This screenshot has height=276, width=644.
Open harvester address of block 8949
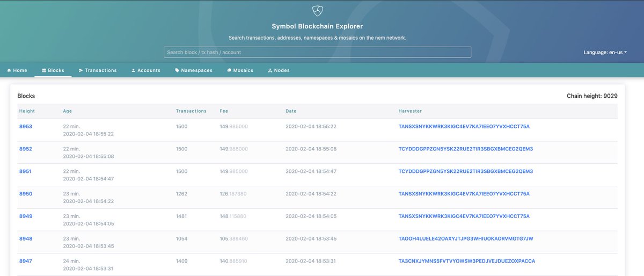click(x=464, y=216)
